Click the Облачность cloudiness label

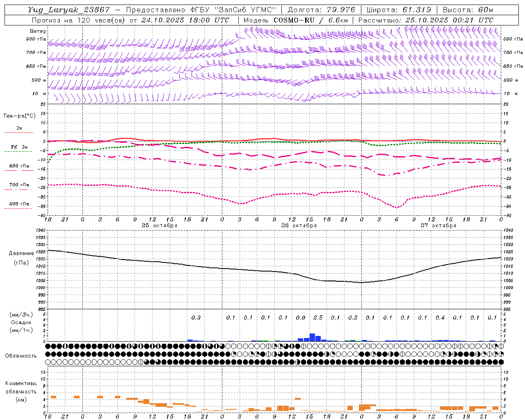(21, 356)
